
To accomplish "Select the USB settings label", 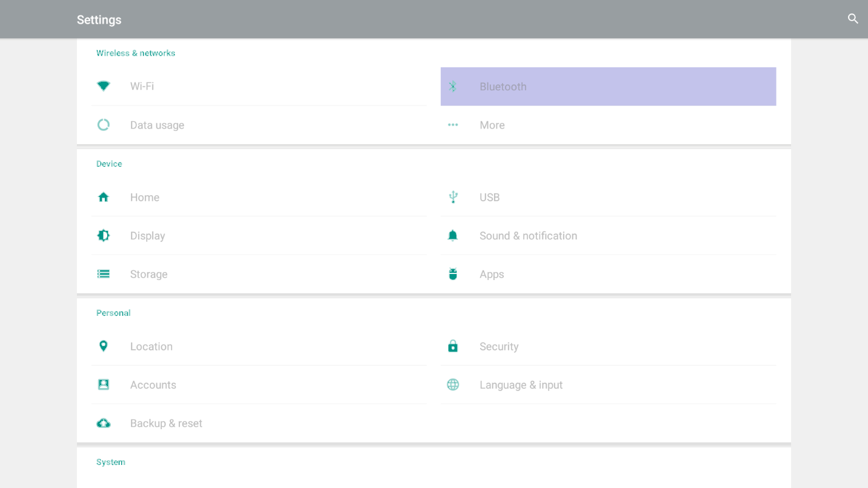I will pos(490,197).
